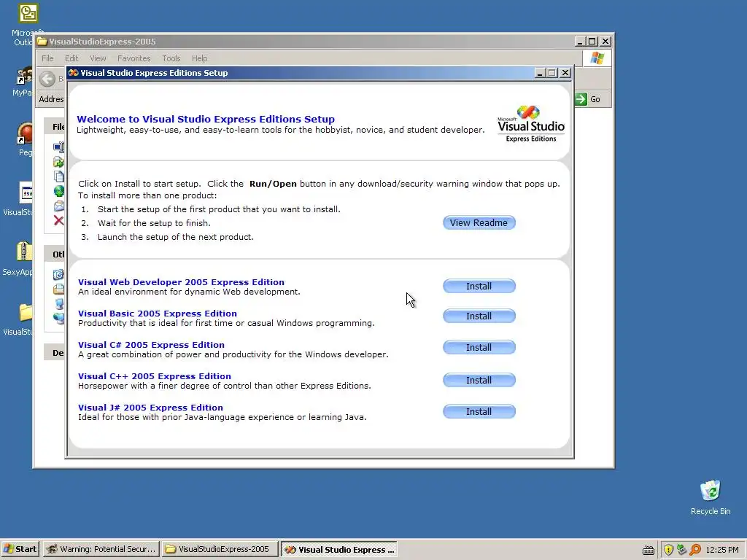The image size is (747, 560).
Task: Click the green globe publish icon in sidebar
Action: (58, 192)
